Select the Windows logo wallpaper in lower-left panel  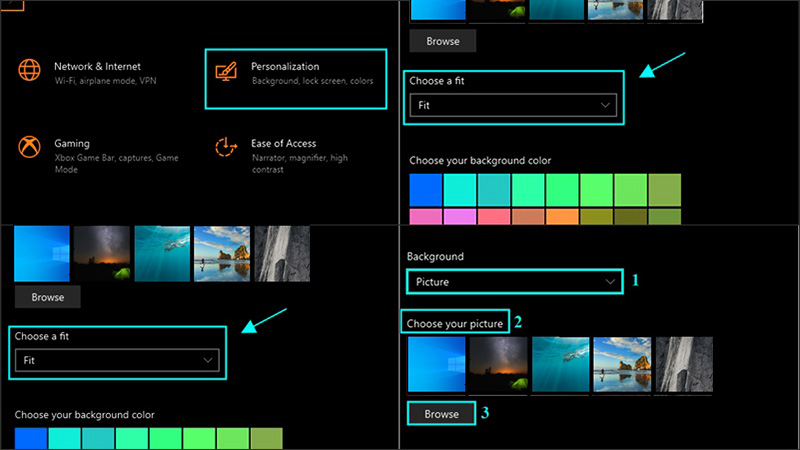click(42, 254)
